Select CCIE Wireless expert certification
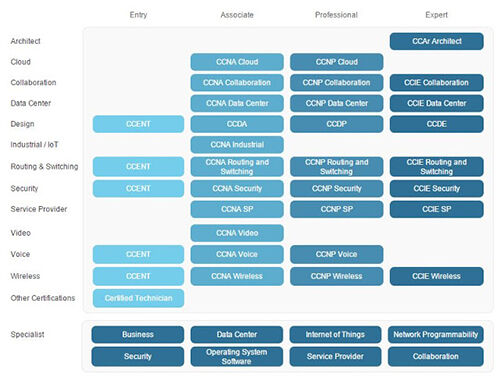The width and height of the screenshot is (500, 381). (436, 276)
